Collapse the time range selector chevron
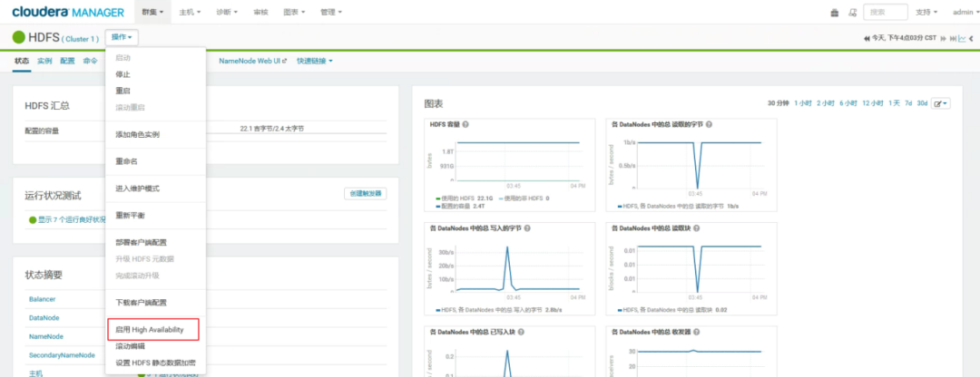 tap(972, 38)
